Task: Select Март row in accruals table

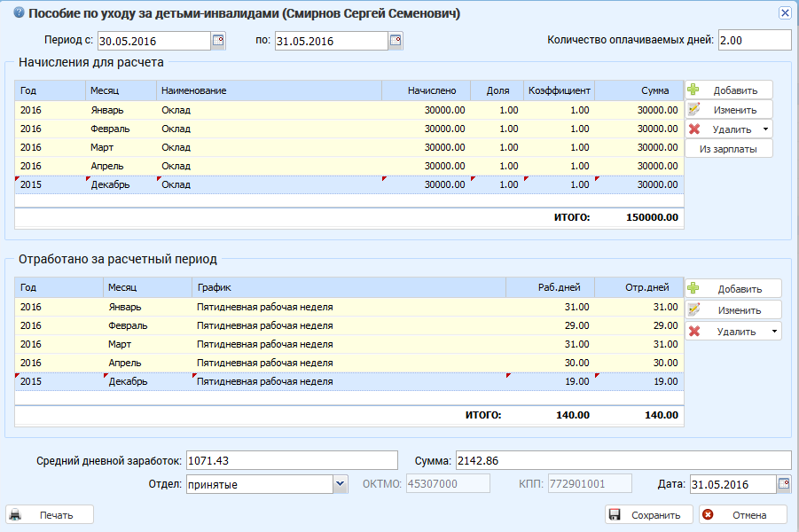Action: [349, 147]
